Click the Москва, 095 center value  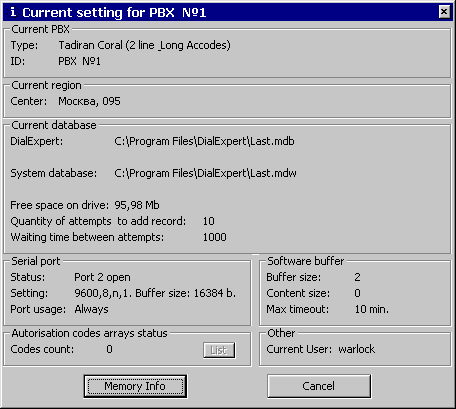coord(89,101)
